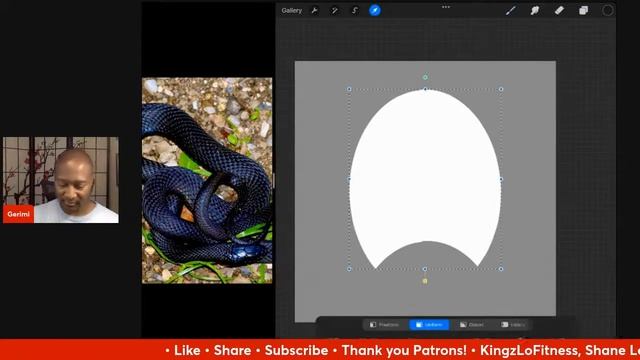
Task: Click the left-middle transform edge node
Action: click(x=349, y=179)
